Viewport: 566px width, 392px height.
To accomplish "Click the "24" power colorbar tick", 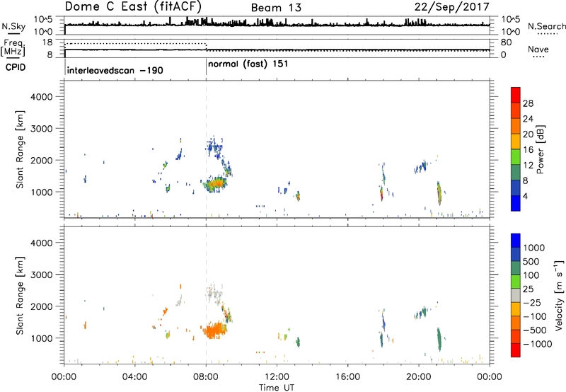I will coord(528,119).
